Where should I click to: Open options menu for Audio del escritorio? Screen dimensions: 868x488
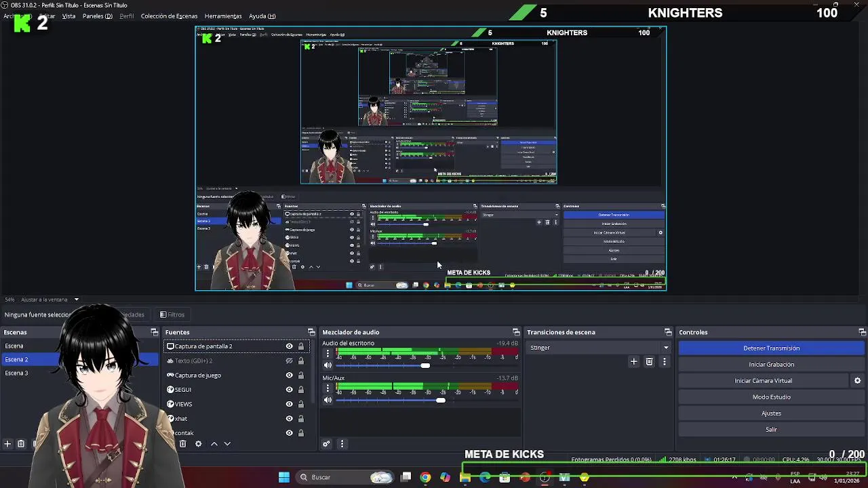(x=328, y=354)
